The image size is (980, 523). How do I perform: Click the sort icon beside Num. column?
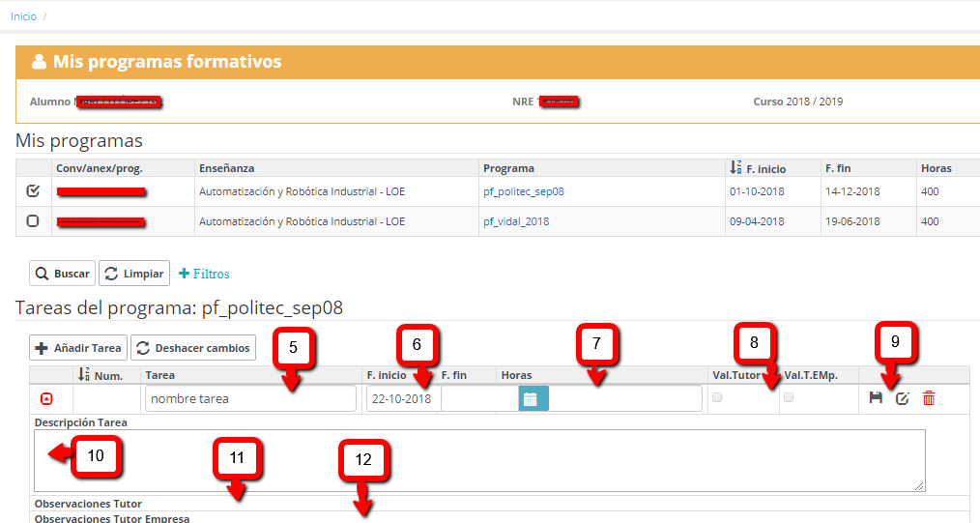[x=84, y=375]
